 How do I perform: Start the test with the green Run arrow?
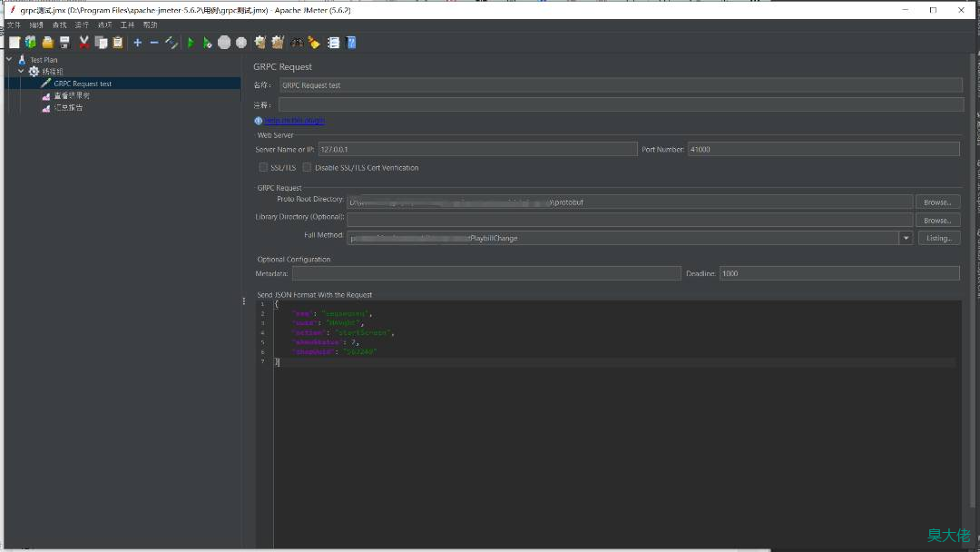[191, 43]
